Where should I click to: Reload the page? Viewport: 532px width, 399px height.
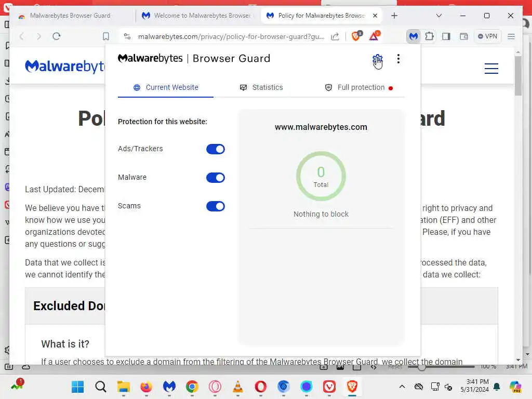[x=57, y=36]
